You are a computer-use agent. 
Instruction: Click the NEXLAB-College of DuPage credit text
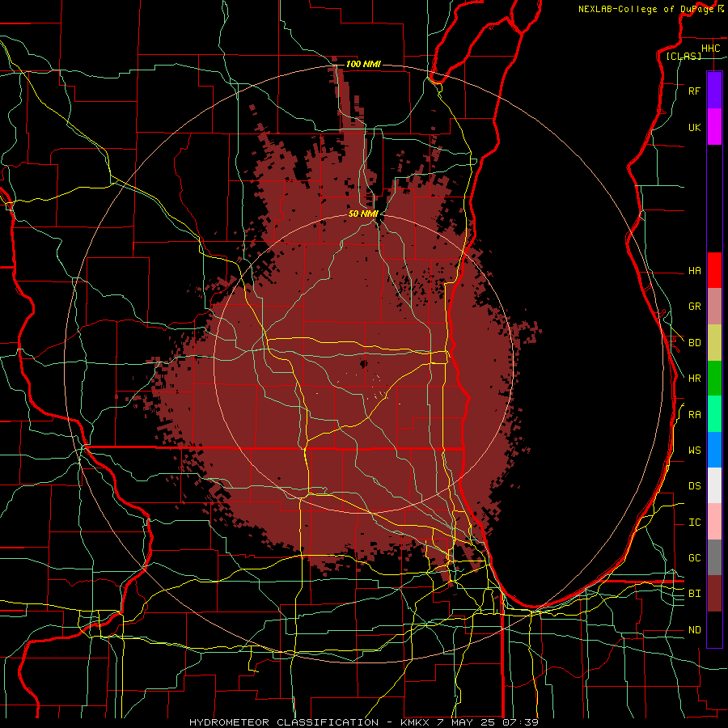click(x=645, y=9)
